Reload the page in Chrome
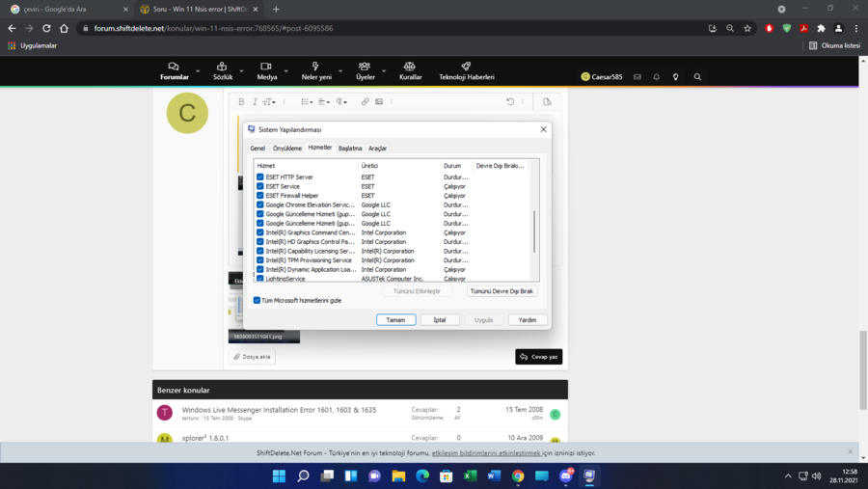868x489 pixels. click(x=46, y=28)
